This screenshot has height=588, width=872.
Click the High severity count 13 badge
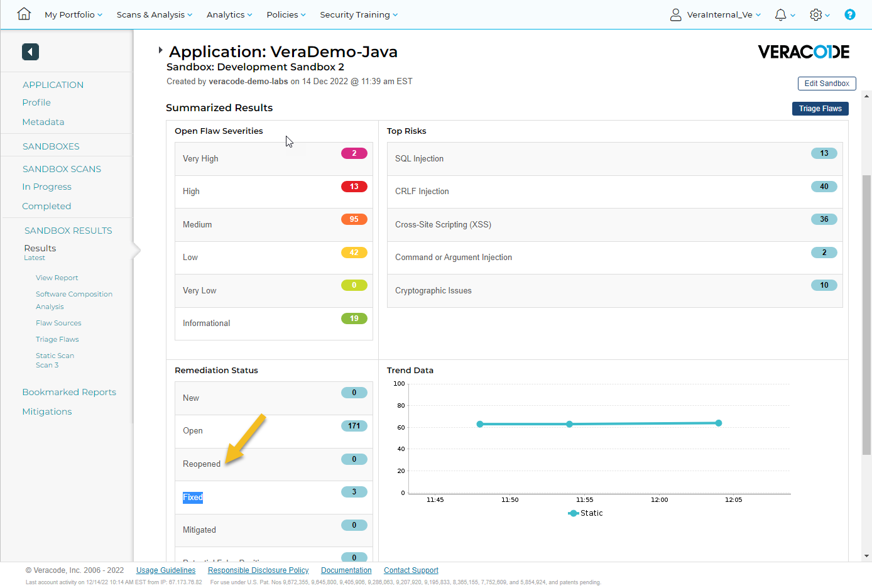(x=354, y=187)
